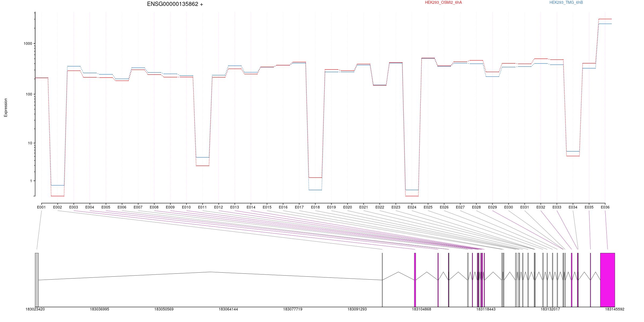644x322 pixels.
Task: Click exon label E030
Action: [508, 207]
